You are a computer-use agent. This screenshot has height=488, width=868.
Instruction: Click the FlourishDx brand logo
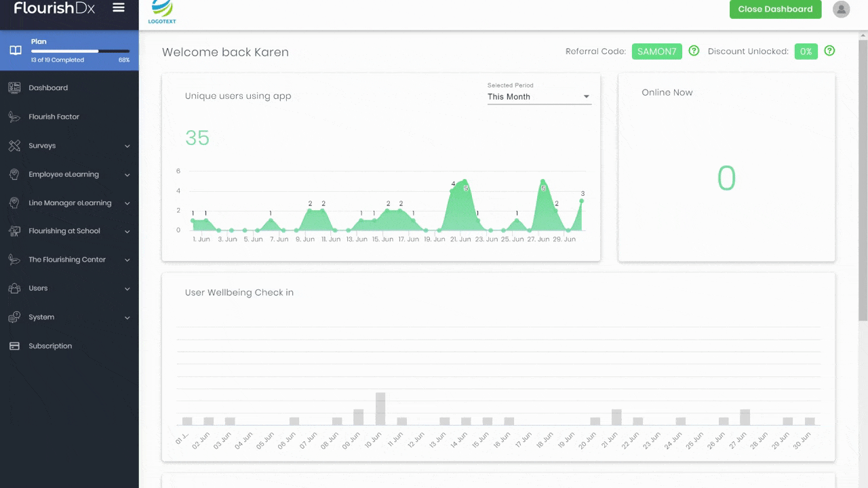click(x=54, y=8)
